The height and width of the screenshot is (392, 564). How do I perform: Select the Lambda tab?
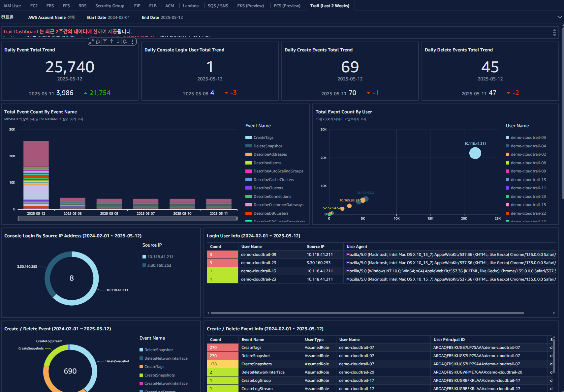point(191,6)
